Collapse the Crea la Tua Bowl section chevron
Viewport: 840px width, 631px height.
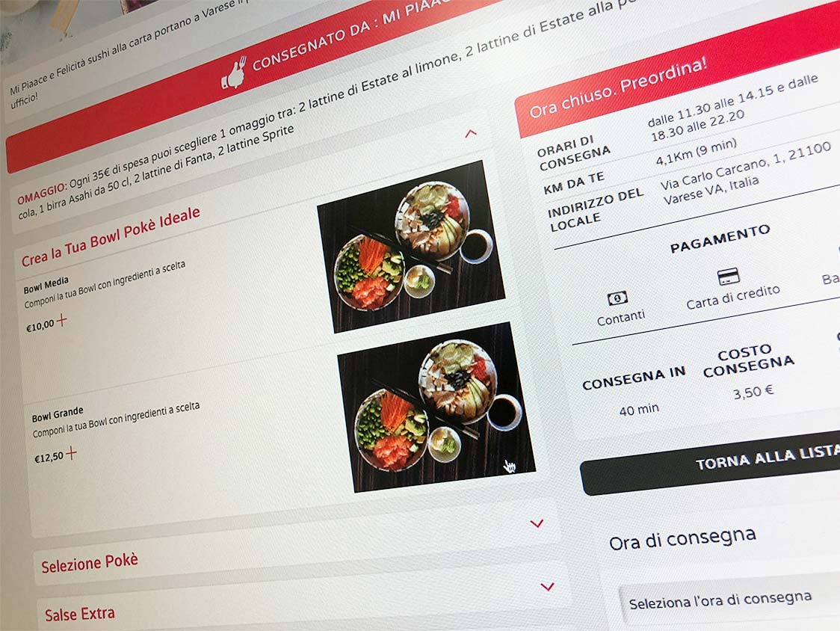(x=470, y=134)
